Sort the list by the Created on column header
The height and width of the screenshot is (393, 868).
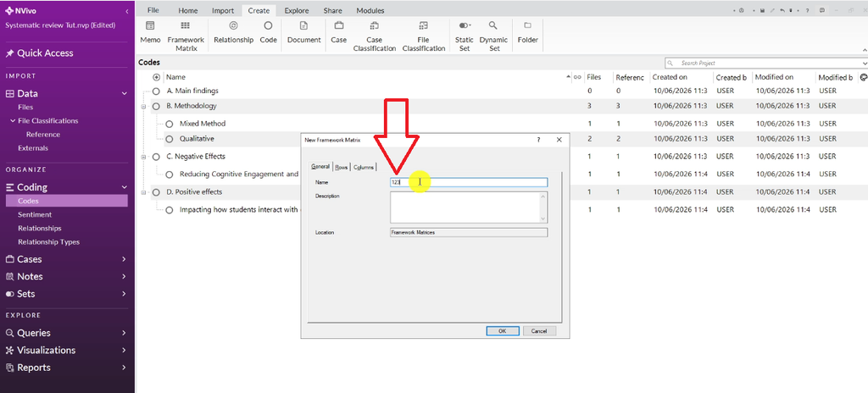pyautogui.click(x=670, y=77)
